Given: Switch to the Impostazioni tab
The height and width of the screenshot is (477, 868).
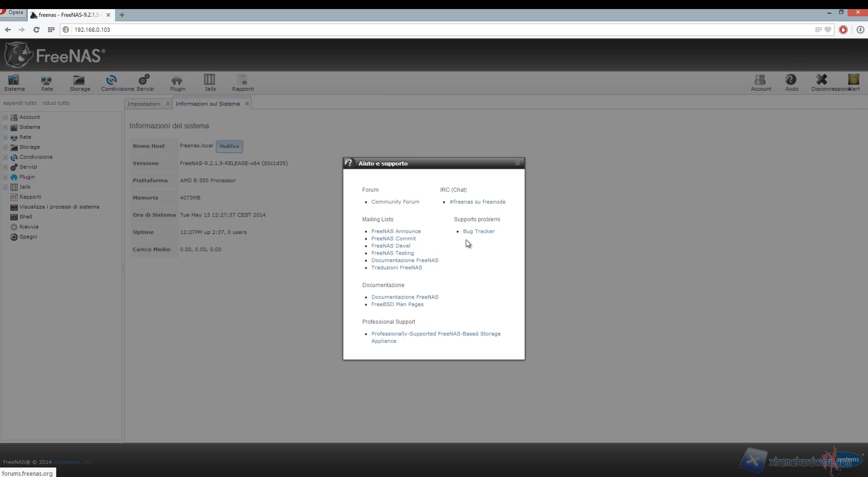Looking at the screenshot, I should pyautogui.click(x=144, y=104).
